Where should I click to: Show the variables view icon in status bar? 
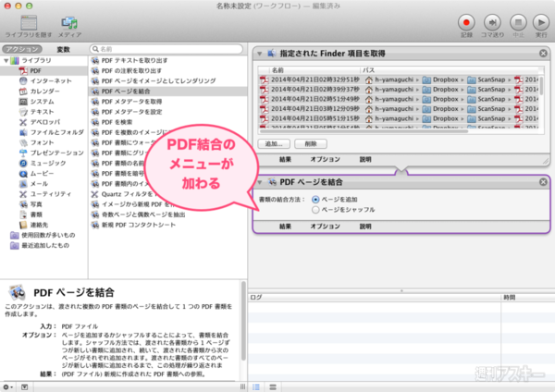tap(273, 387)
